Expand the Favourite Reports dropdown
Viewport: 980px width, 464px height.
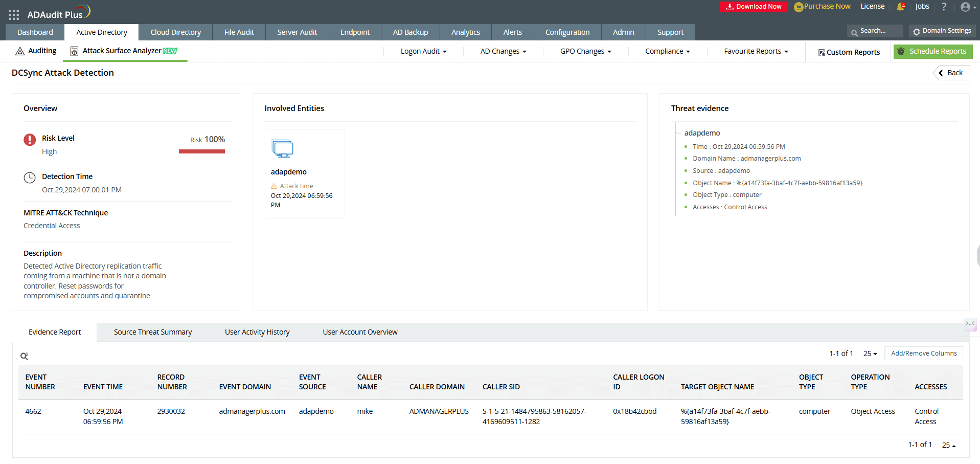coord(756,51)
